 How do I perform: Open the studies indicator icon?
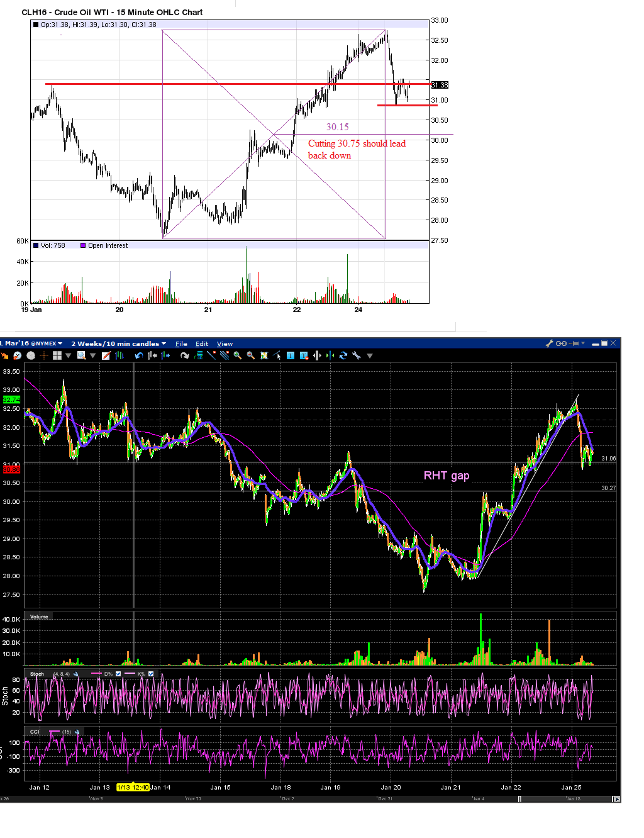tap(199, 355)
